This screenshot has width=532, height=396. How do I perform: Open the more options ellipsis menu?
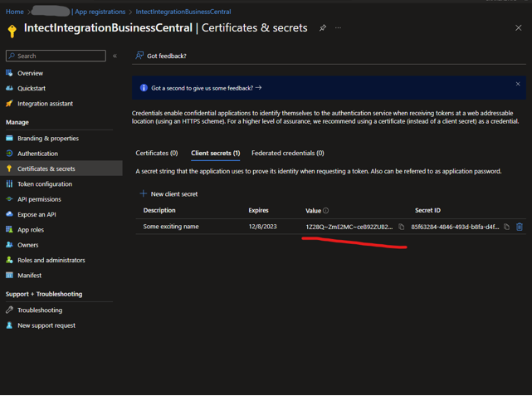point(338,28)
